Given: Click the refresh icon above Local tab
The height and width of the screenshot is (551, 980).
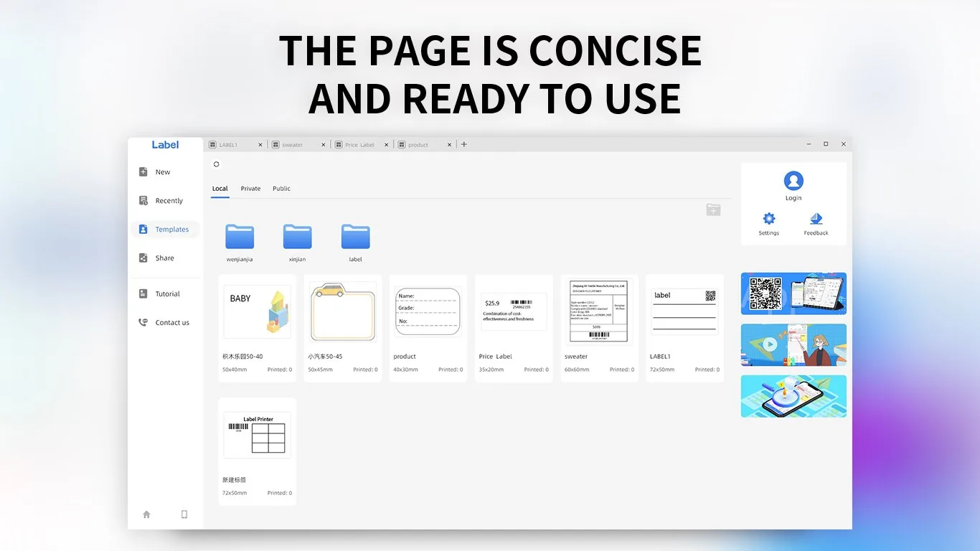Looking at the screenshot, I should pyautogui.click(x=217, y=164).
